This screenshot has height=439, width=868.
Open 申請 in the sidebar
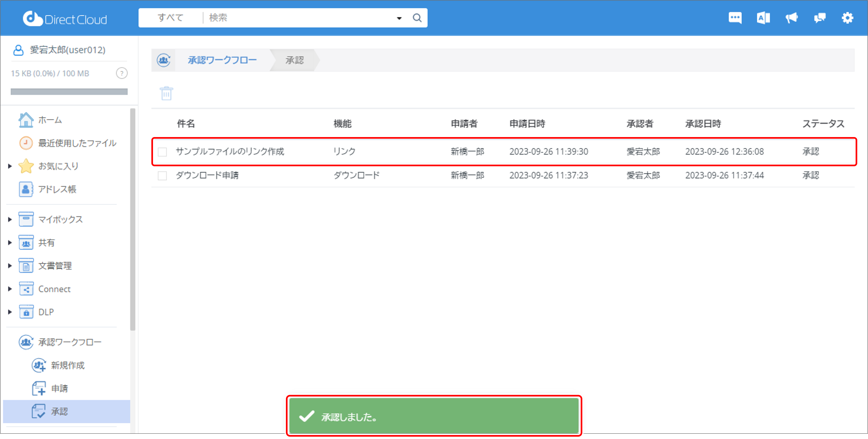[x=50, y=389]
